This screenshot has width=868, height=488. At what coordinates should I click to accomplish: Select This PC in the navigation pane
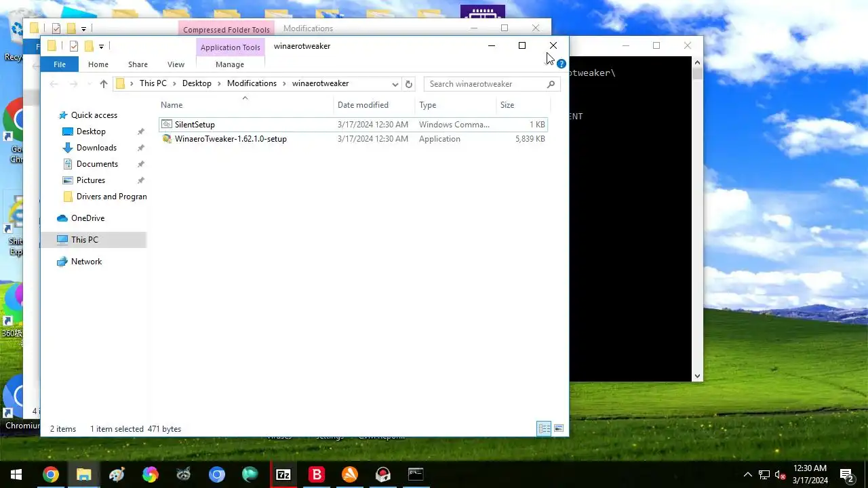tap(94, 240)
